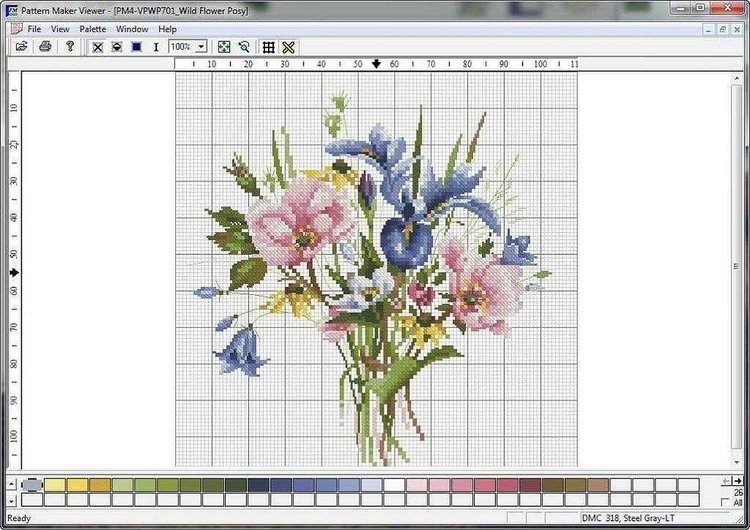Open the File menu
The width and height of the screenshot is (750, 530).
(34, 29)
